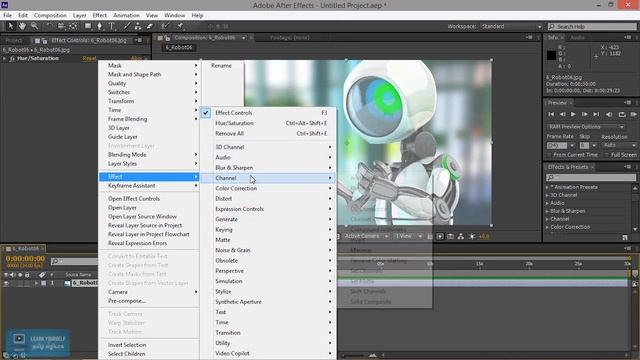Select the Unified Camera tool
The width and height of the screenshot is (640, 360).
tap(61, 26)
